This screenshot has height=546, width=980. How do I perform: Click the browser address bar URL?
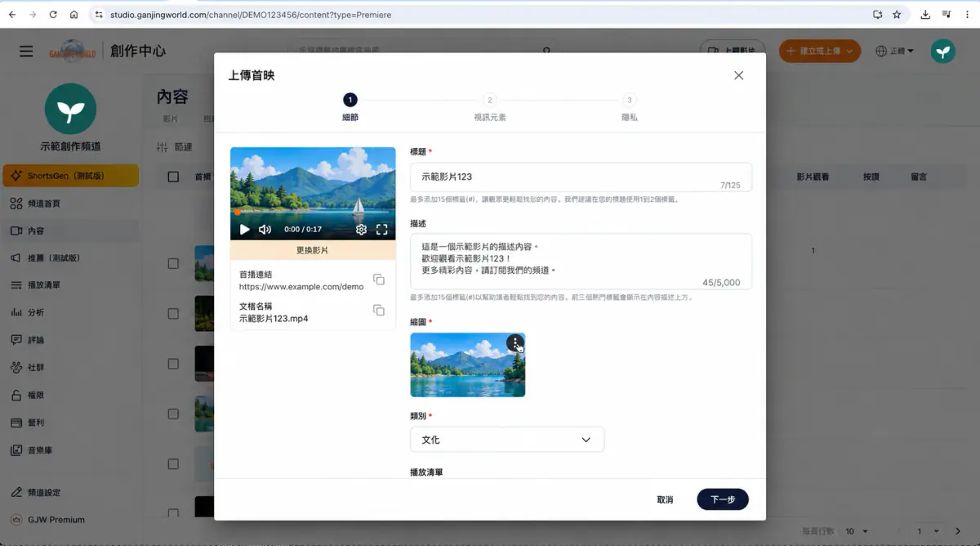pos(251,15)
